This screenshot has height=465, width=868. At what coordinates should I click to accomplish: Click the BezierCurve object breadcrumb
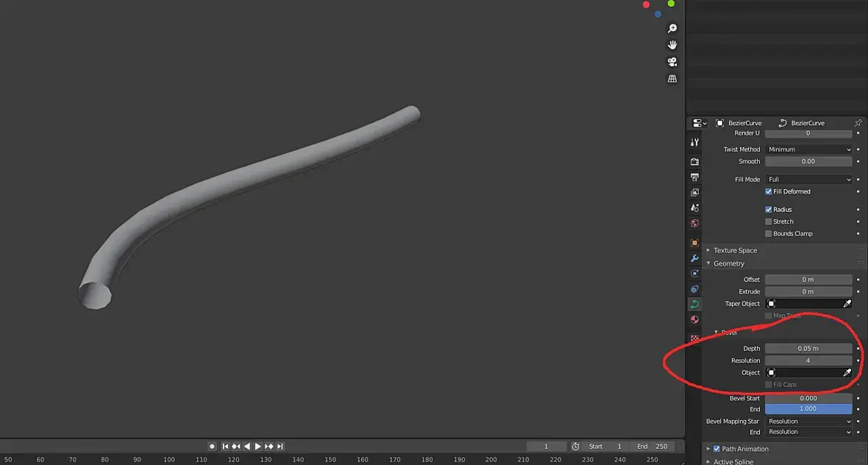(x=739, y=123)
